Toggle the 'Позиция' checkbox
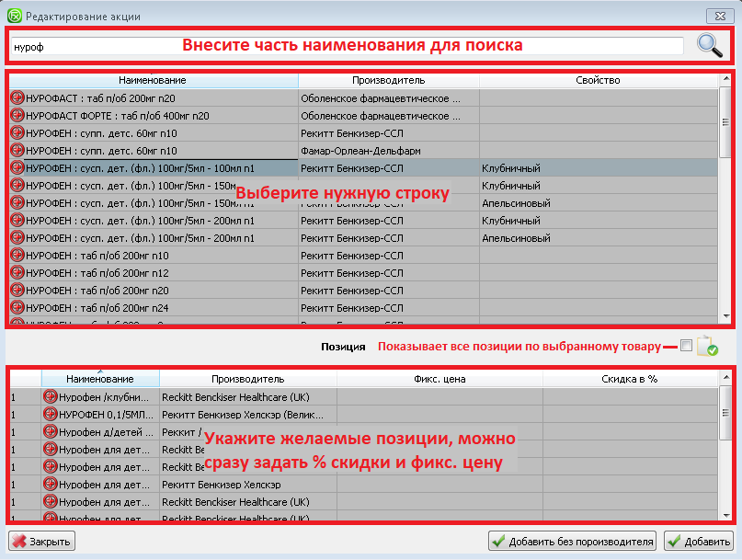 [x=686, y=346]
